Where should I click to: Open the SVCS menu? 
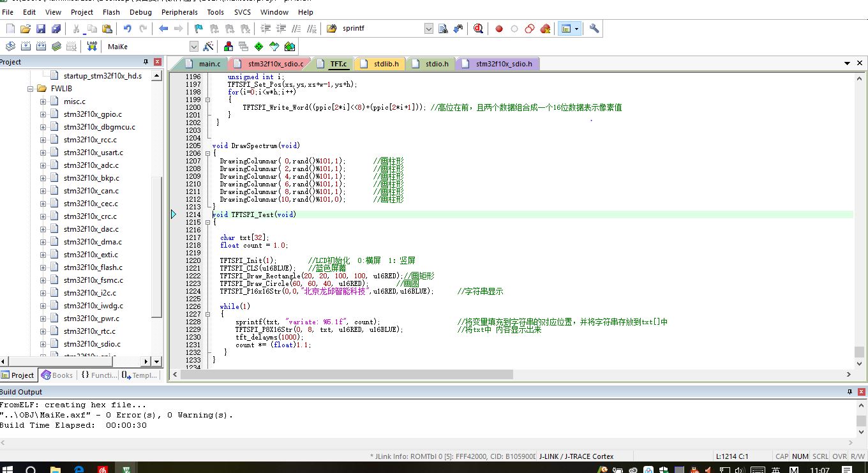pyautogui.click(x=242, y=11)
